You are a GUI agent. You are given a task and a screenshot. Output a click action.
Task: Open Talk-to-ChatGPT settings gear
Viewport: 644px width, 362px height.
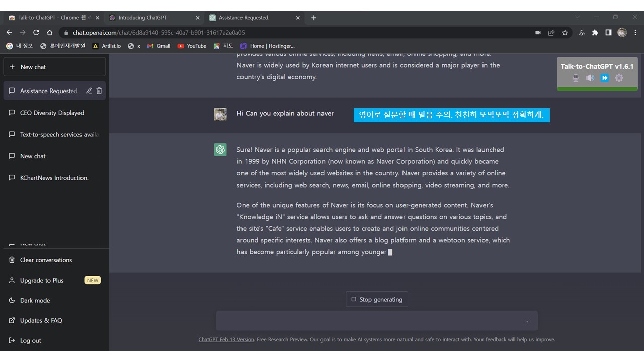(x=619, y=78)
